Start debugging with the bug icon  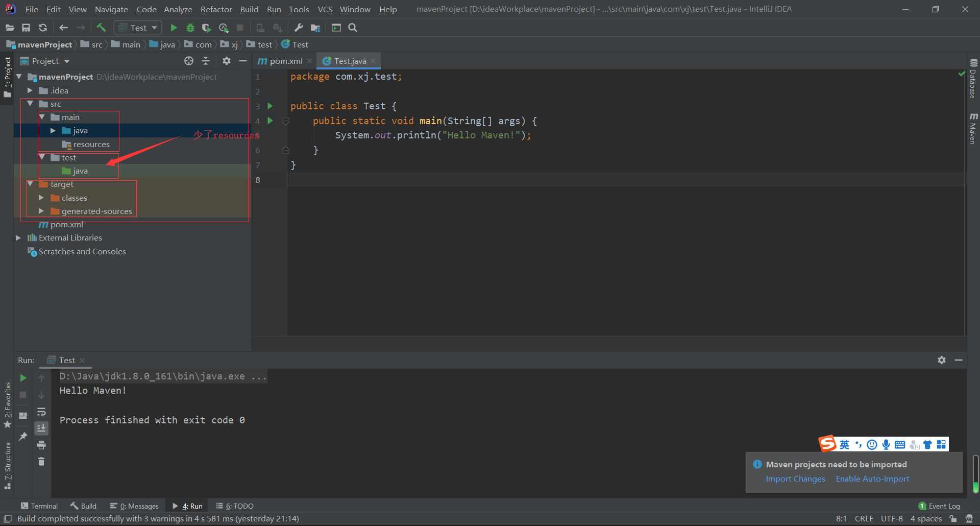point(190,28)
